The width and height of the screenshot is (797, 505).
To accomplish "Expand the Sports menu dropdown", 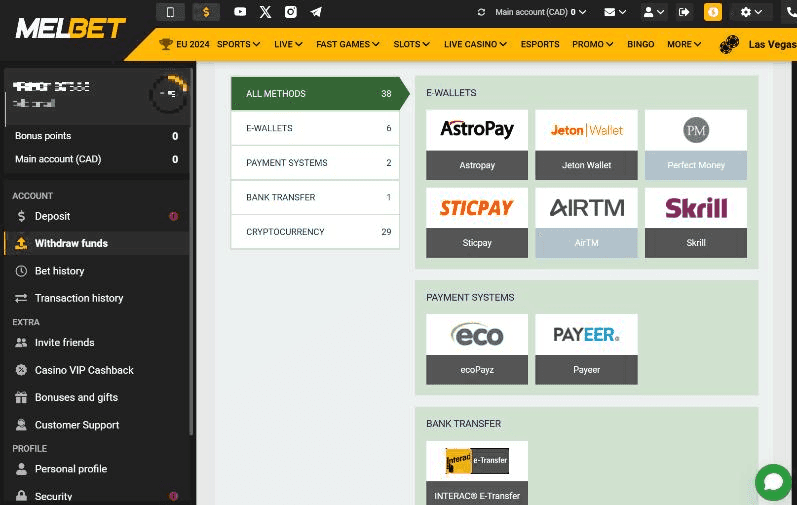I will [238, 44].
